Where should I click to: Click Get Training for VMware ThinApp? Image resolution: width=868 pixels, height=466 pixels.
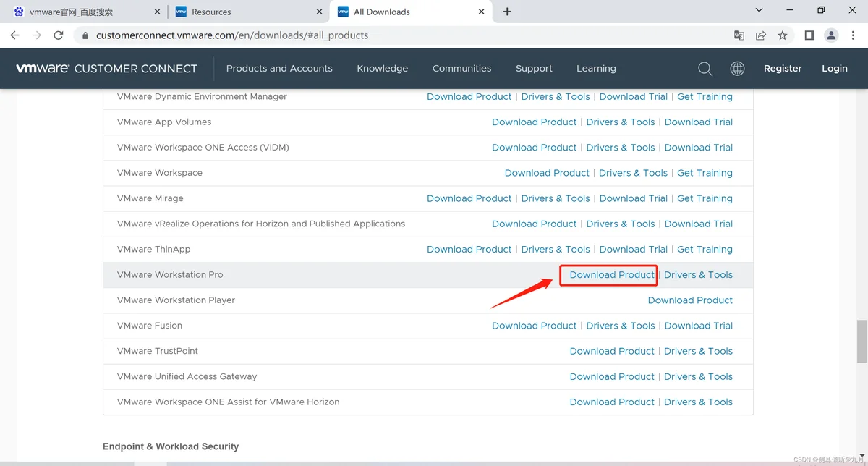pos(705,250)
